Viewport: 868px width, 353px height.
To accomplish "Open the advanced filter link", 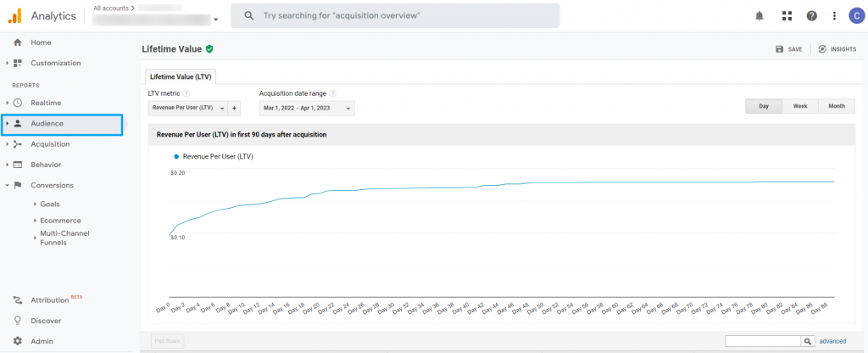I will (x=832, y=341).
